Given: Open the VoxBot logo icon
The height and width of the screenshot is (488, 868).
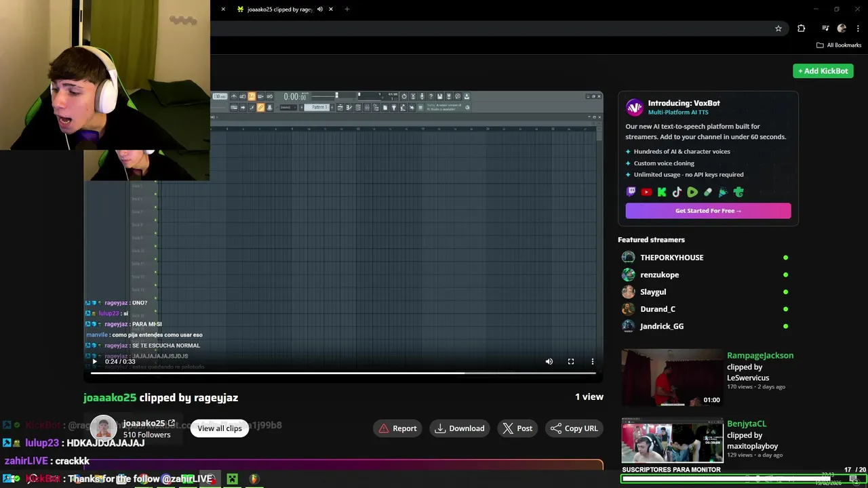Looking at the screenshot, I should (634, 107).
